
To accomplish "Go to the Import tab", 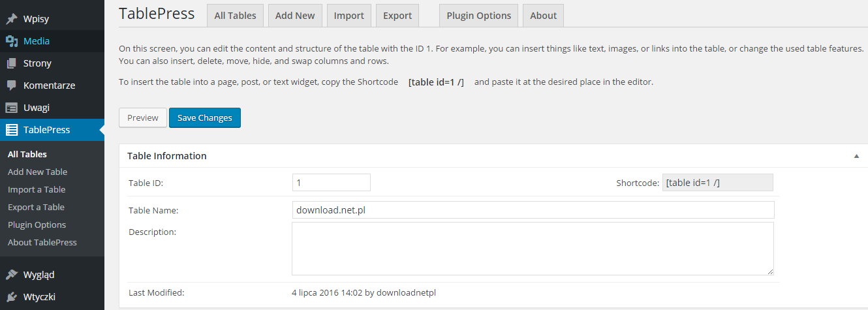I will click(349, 16).
